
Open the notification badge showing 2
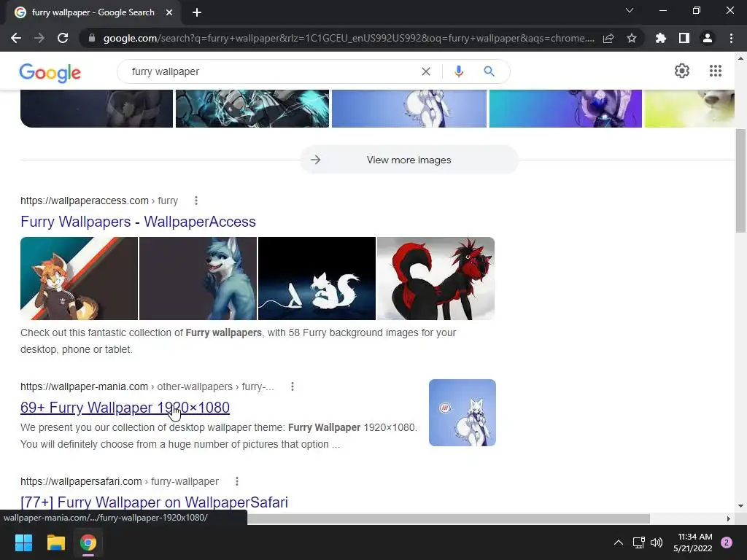click(727, 542)
